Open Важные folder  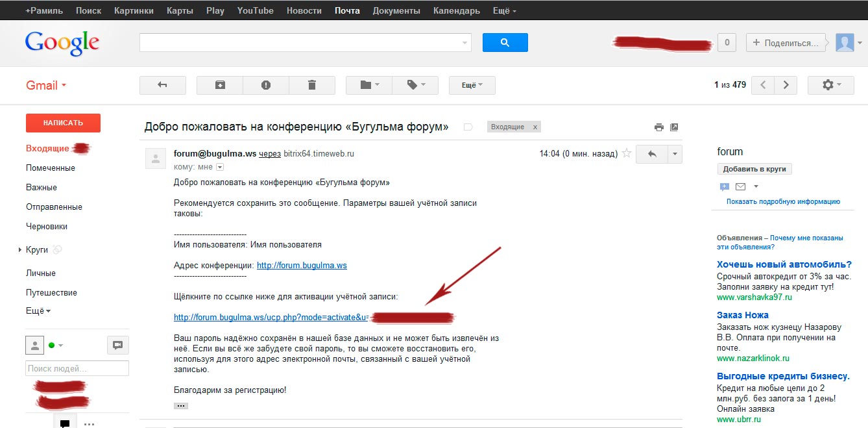(x=42, y=188)
